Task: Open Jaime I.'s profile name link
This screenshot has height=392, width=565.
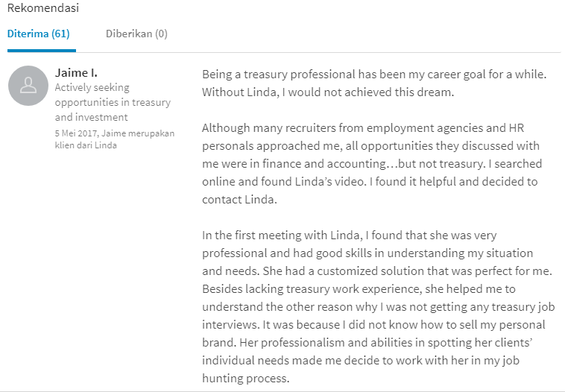Action: (76, 73)
